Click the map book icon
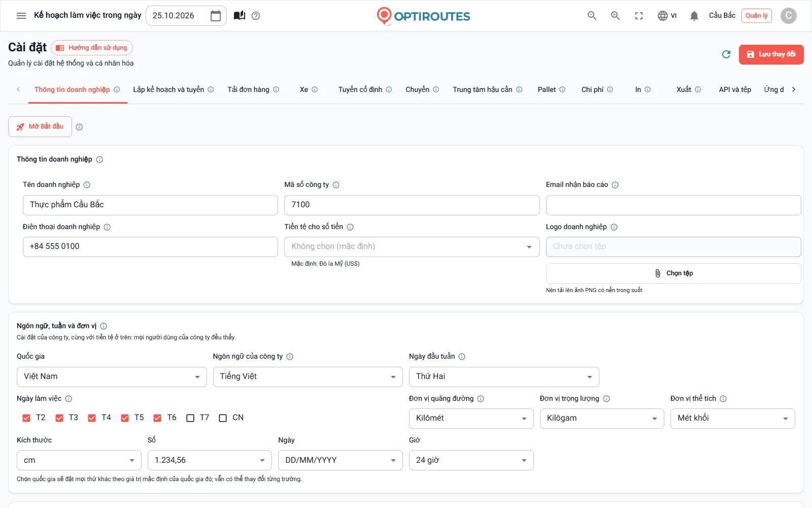Viewport: 812px width, 508px height. tap(240, 16)
